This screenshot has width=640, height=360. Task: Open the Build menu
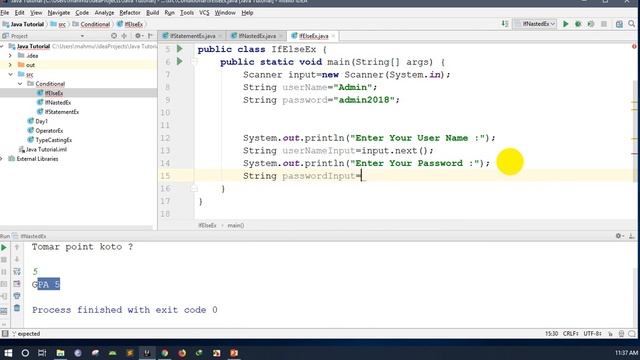point(152,13)
